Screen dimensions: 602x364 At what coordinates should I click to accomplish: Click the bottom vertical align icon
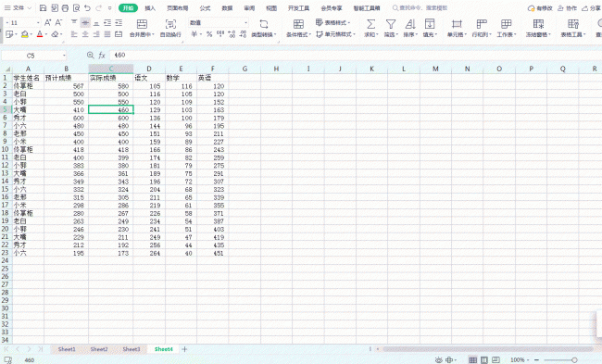click(96, 22)
